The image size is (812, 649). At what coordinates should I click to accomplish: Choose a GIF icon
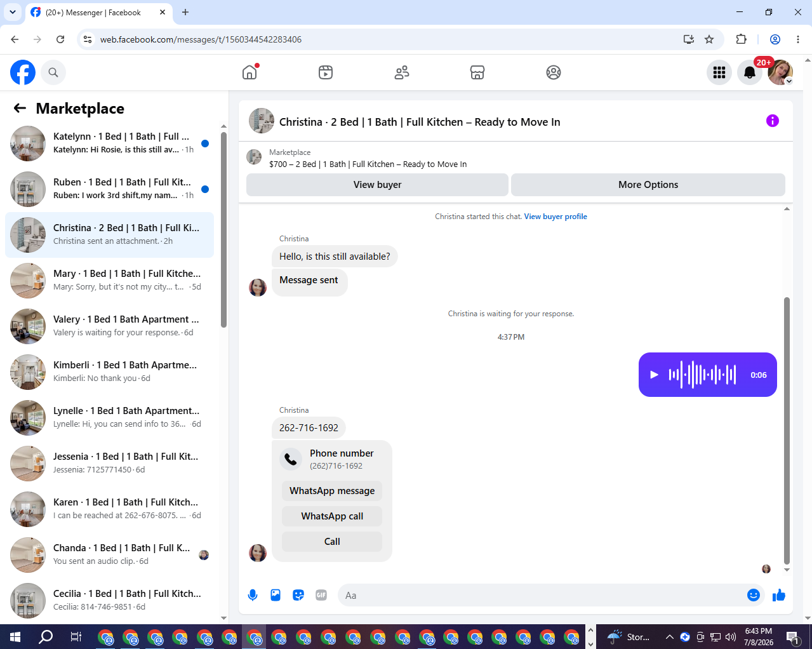pos(321,595)
